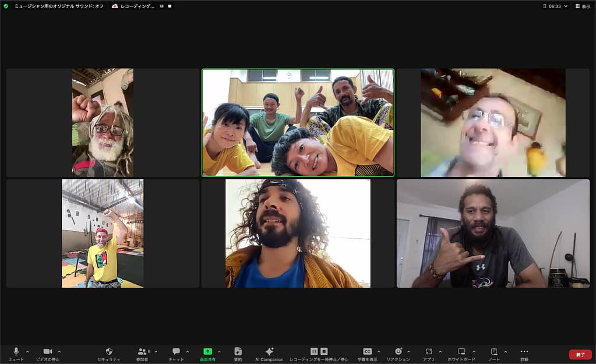This screenshot has width=596, height=364.
Task: Open the Apps icon
Action: [x=429, y=351]
